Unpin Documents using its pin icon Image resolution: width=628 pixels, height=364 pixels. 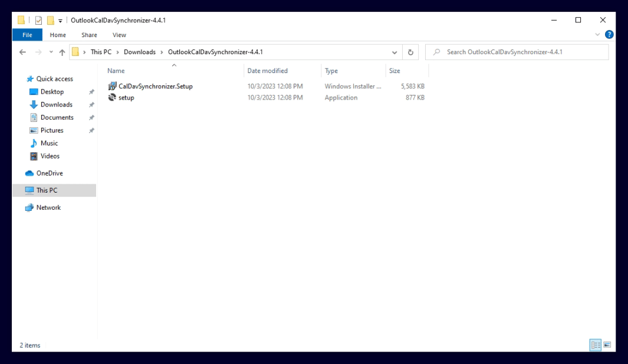point(91,117)
